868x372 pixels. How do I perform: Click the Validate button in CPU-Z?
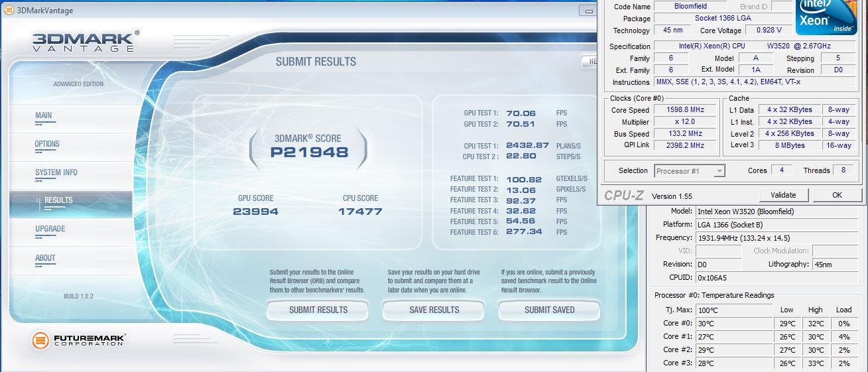coord(783,195)
